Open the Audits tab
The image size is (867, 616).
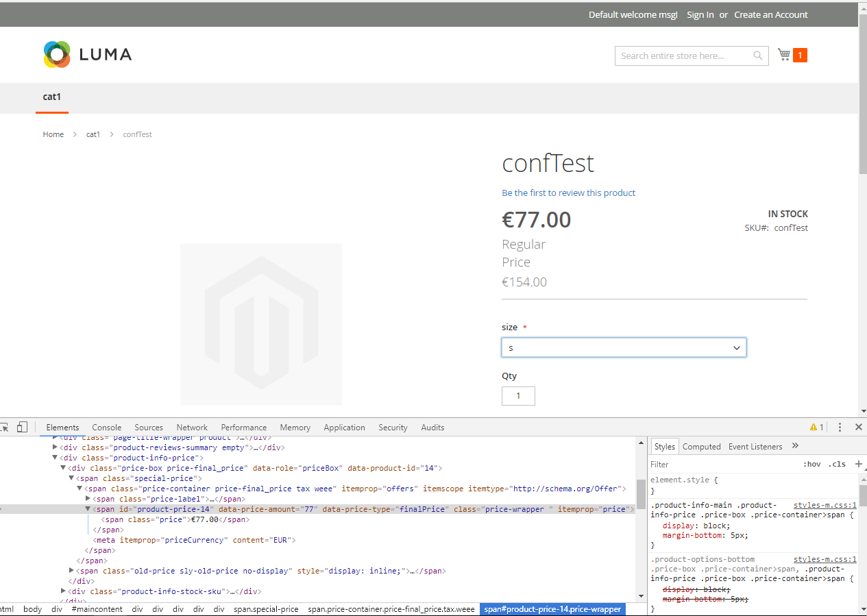point(433,427)
